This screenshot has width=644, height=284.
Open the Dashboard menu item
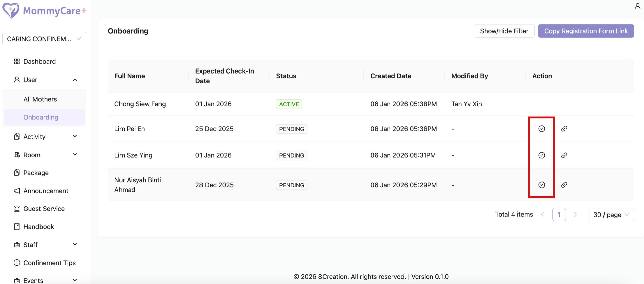point(39,61)
